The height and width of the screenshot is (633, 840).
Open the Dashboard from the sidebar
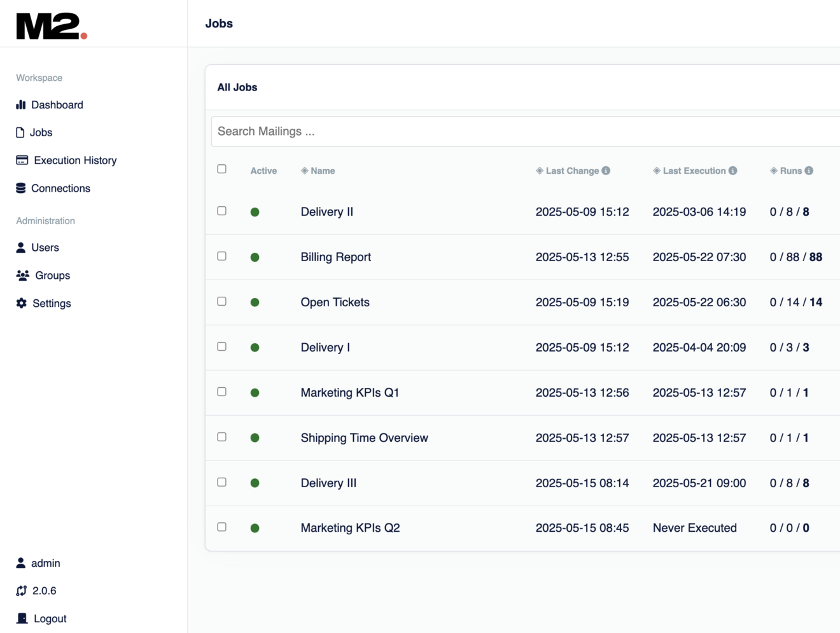click(57, 104)
